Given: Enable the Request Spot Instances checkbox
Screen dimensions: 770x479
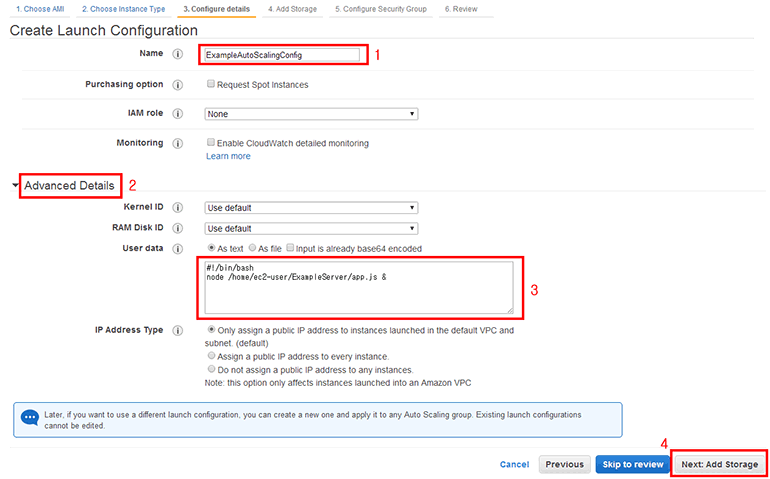Looking at the screenshot, I should (210, 85).
